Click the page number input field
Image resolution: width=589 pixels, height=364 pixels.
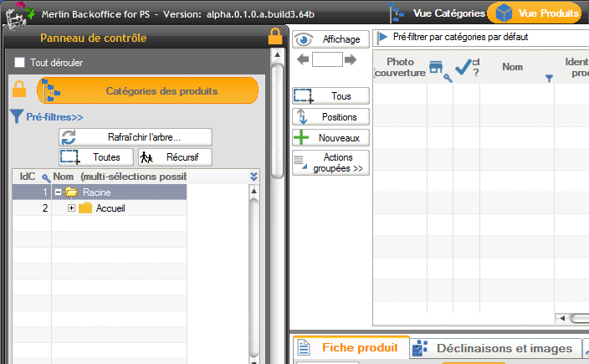tap(327, 59)
